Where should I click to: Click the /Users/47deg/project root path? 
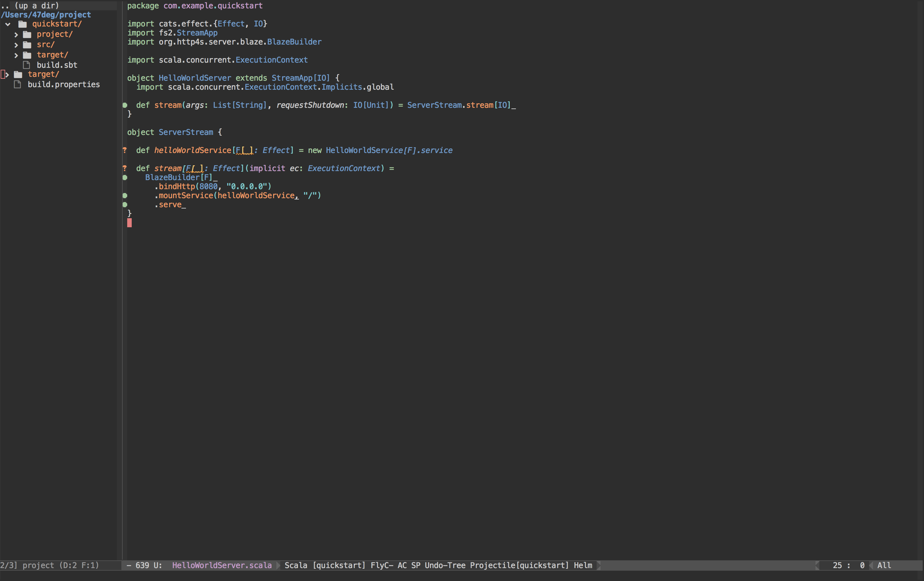[x=46, y=15]
